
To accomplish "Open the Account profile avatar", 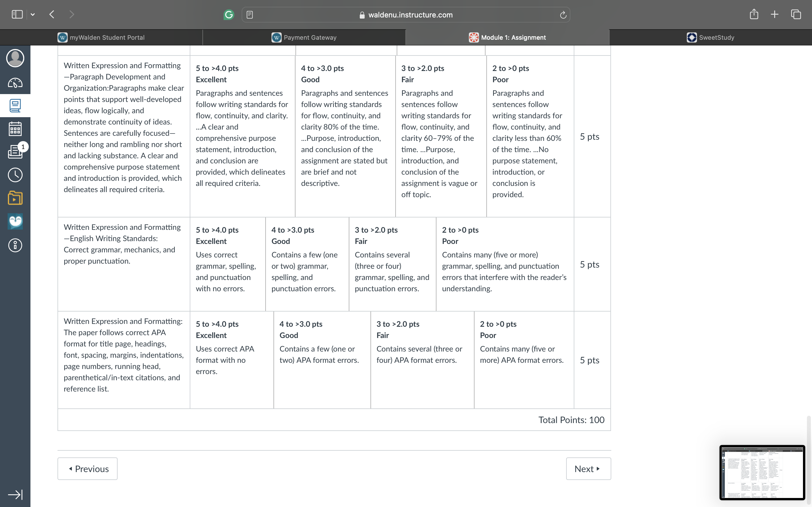I will (15, 58).
